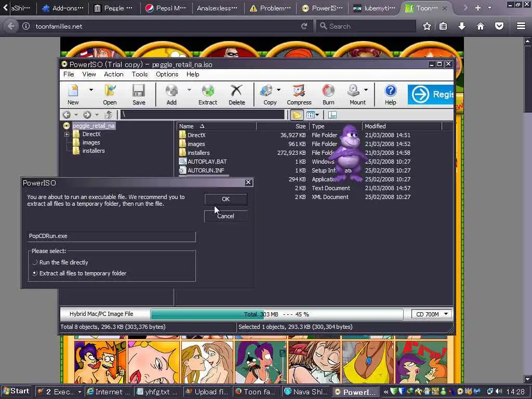Click the Burn disc toolbar icon
Screen dimensions: 532x399
(328, 95)
